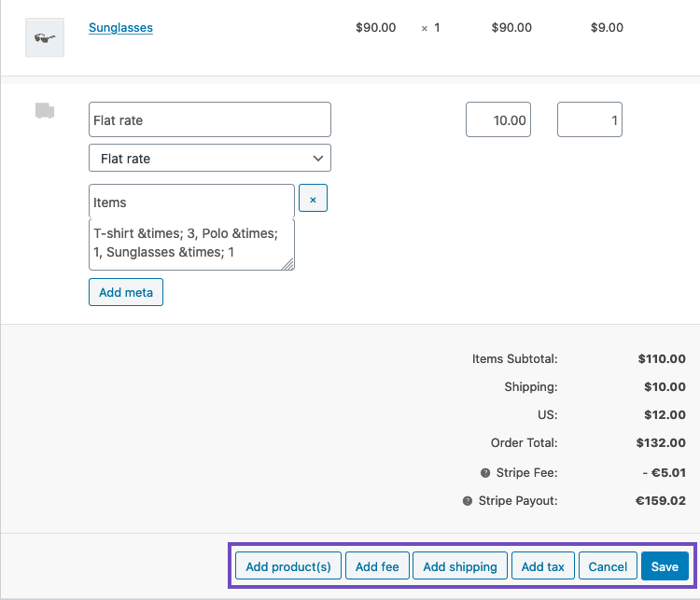Click the shipping tax field showing 1
Viewport: 700px width, 600px height.
tap(590, 119)
